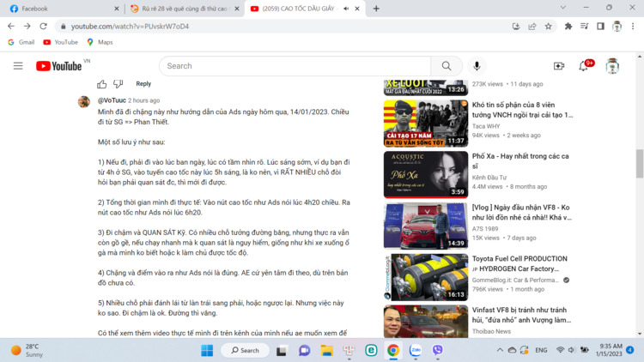This screenshot has height=362, width=644.
Task: Open Vinfast VF8 bị tránh video title
Action: click(x=521, y=315)
